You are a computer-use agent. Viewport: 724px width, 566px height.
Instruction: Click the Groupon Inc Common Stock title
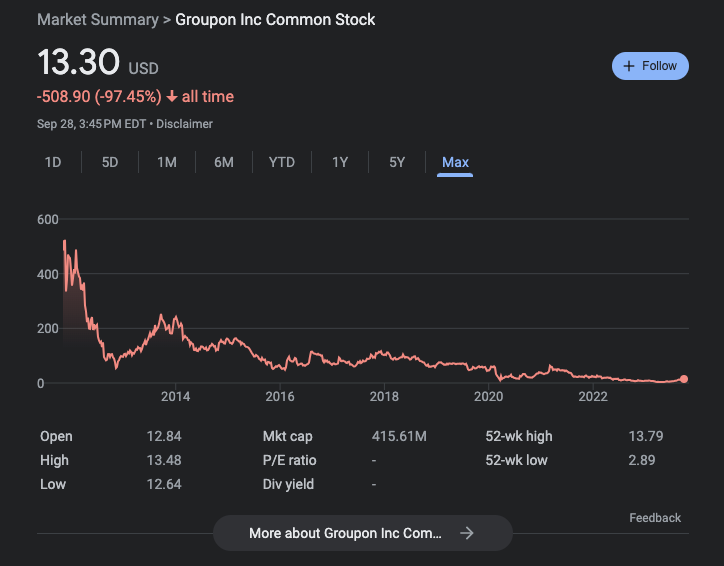tap(275, 20)
